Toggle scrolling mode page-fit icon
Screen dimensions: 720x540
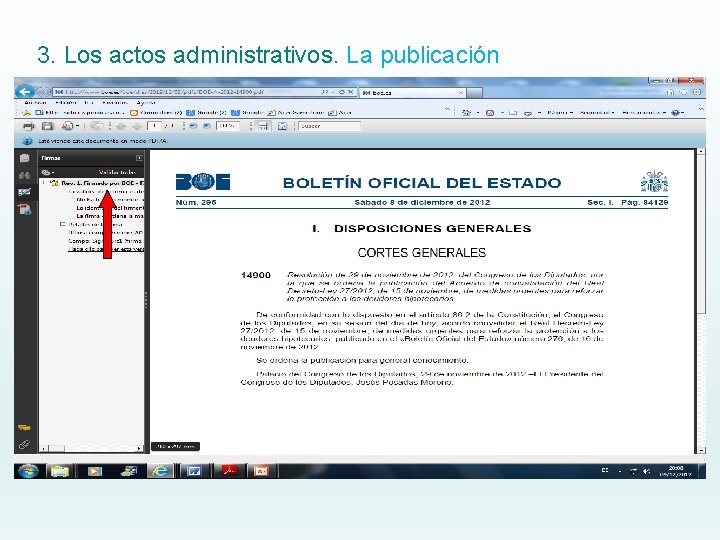click(x=263, y=126)
